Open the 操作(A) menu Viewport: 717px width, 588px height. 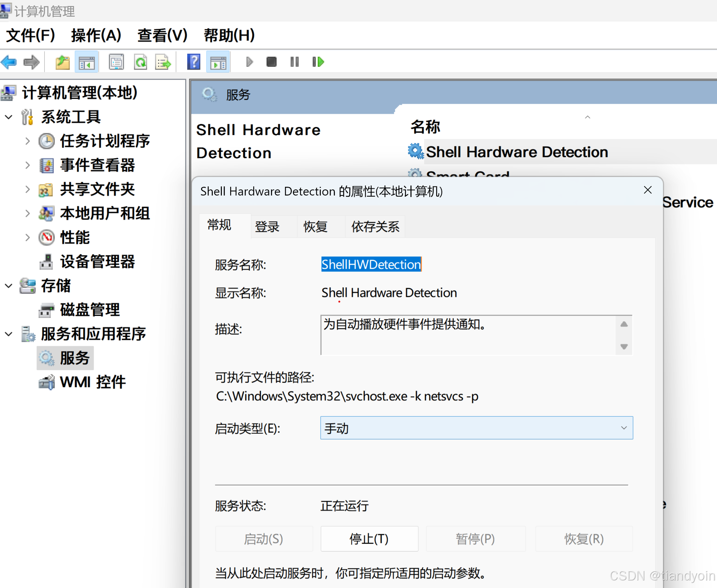tap(96, 36)
